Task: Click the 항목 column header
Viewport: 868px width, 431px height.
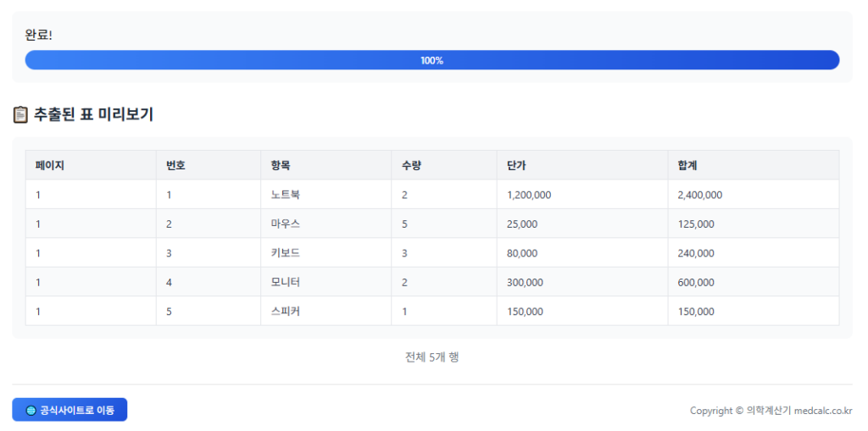Action: 281,165
